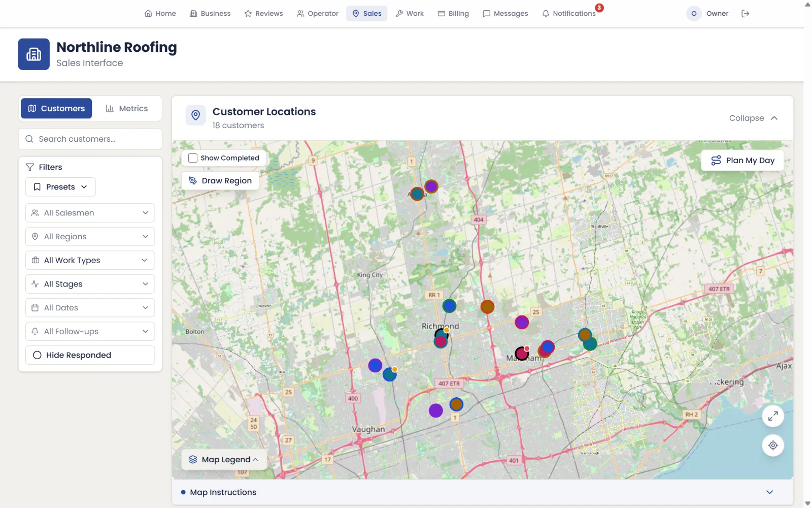Open the Presets dropdown
This screenshot has width=812, height=508.
(60, 187)
